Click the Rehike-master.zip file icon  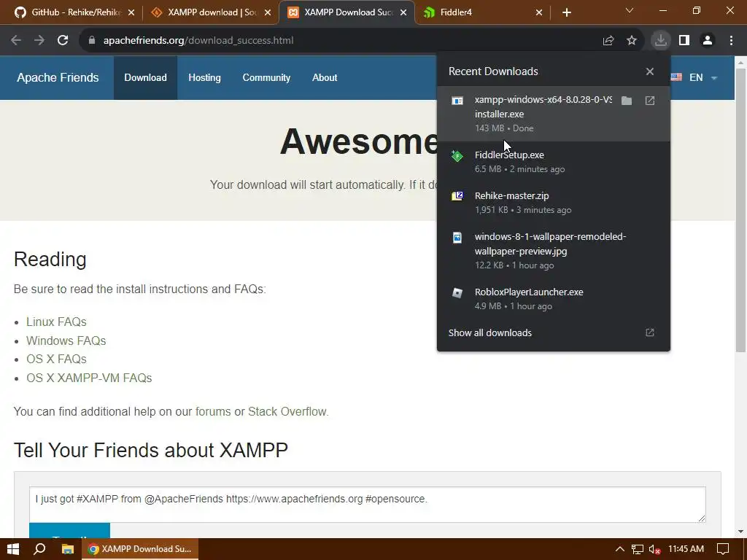457,196
